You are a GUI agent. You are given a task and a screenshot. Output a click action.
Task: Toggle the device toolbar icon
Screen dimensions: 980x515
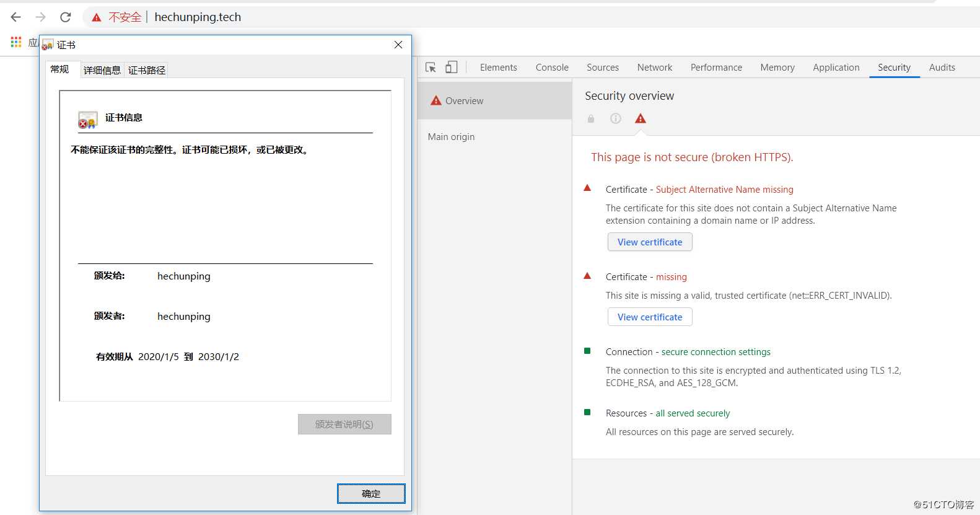click(x=452, y=67)
